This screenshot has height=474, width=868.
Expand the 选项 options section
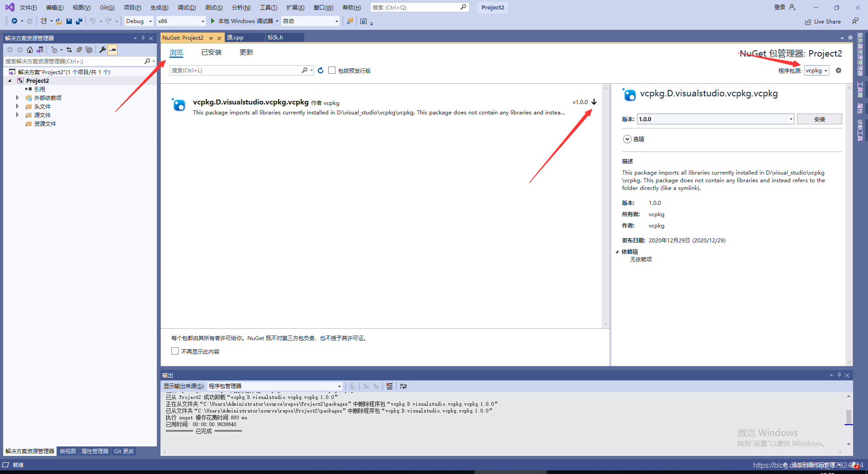[627, 139]
